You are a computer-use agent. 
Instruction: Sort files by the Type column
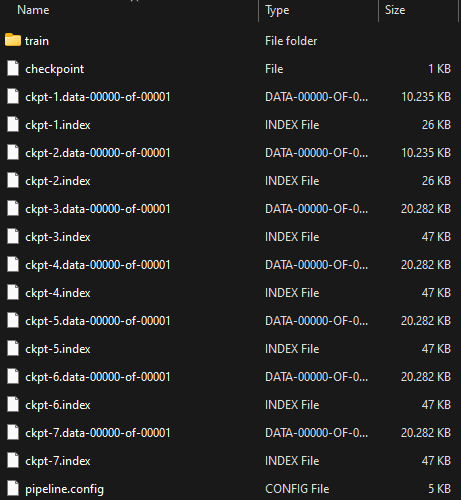click(x=277, y=10)
